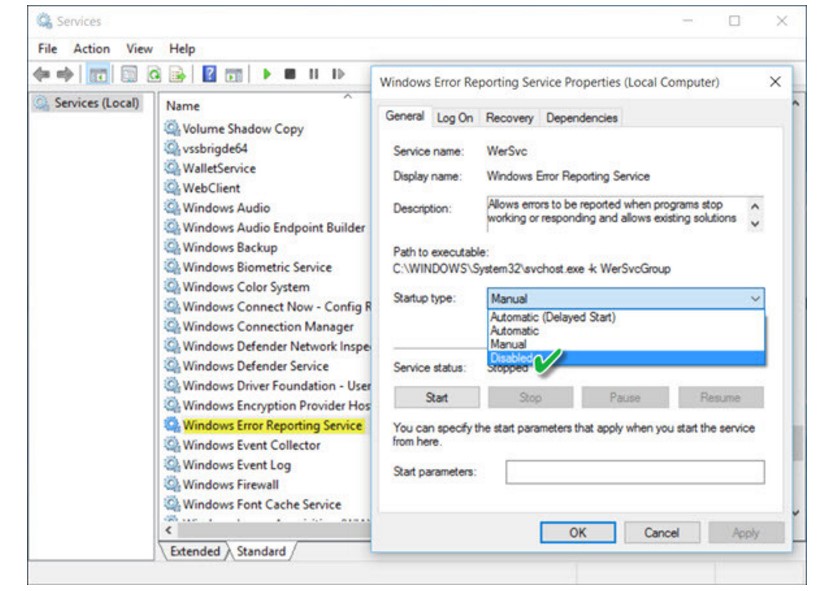Click the Description box scroll down arrow
The width and height of the screenshot is (821, 591).
coord(755,224)
